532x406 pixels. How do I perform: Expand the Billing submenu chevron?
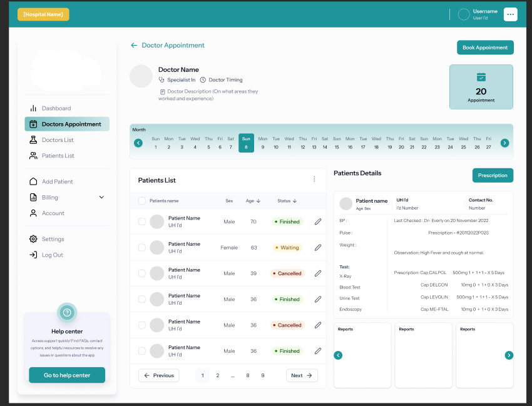tap(101, 198)
